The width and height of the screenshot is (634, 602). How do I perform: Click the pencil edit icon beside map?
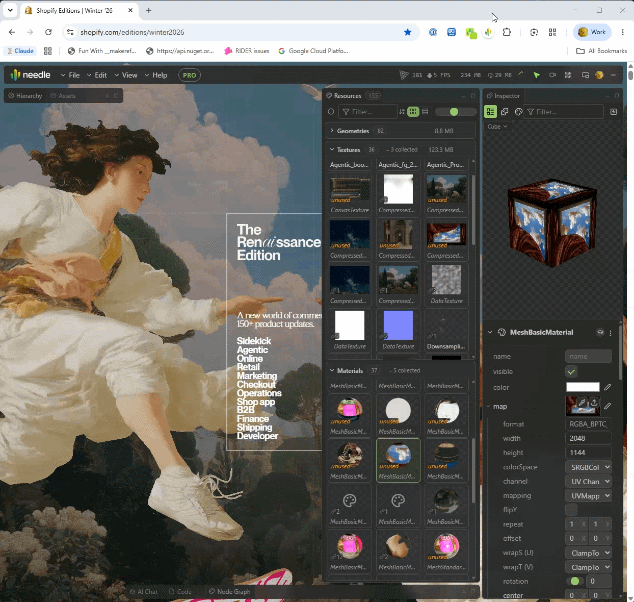607,406
